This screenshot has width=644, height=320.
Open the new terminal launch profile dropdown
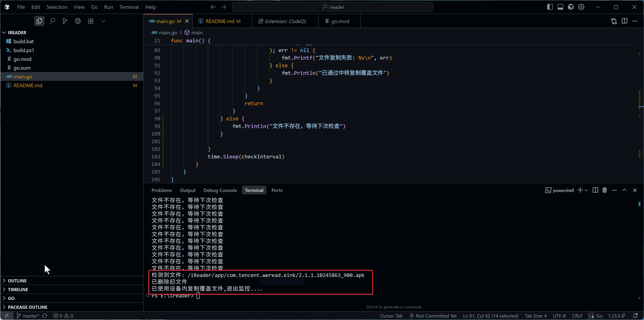pyautogui.click(x=586, y=190)
